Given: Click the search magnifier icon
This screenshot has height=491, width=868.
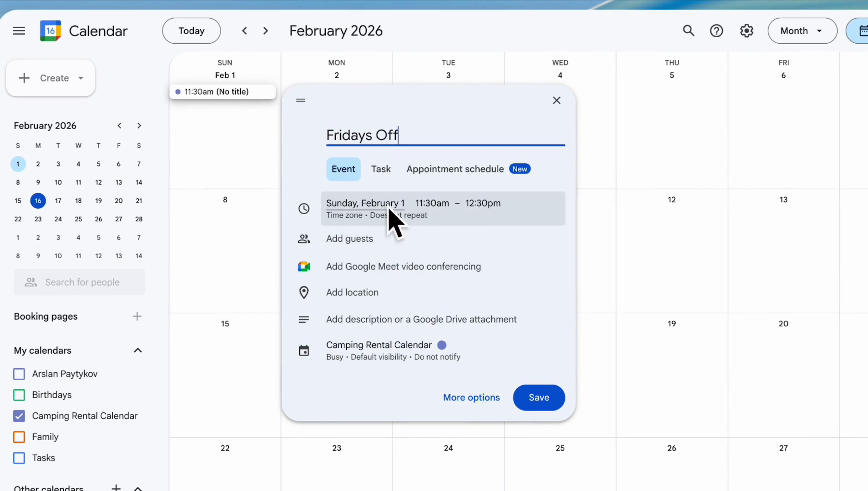Looking at the screenshot, I should click(x=688, y=31).
